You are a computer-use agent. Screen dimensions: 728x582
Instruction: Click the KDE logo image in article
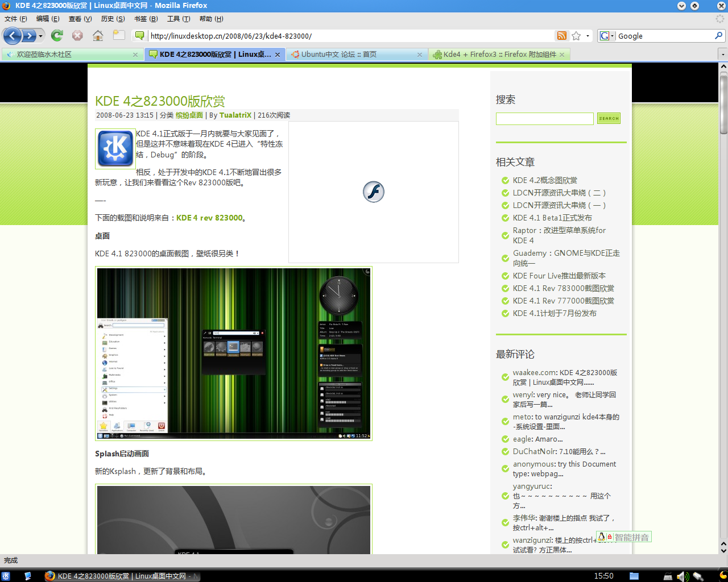(x=115, y=149)
